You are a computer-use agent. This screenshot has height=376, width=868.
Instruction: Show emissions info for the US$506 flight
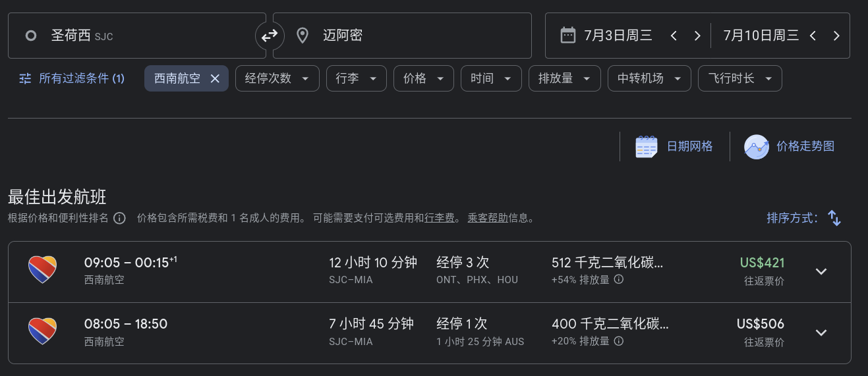[x=619, y=341]
